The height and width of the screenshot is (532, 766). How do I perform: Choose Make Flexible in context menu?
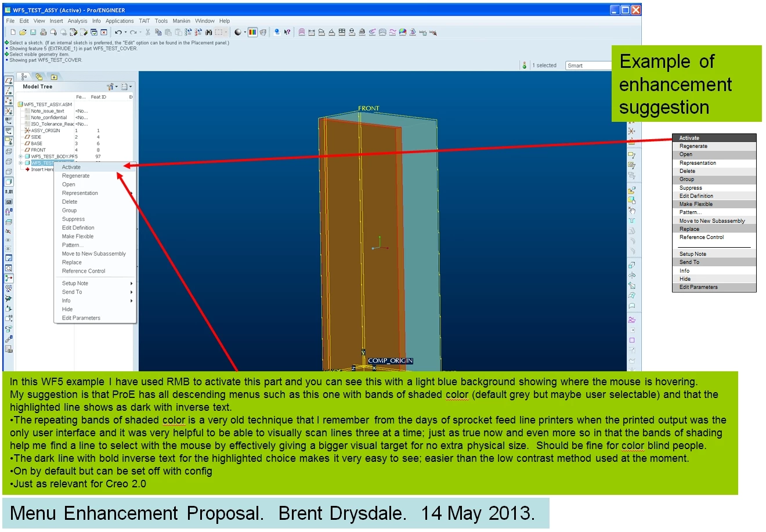tap(95, 237)
